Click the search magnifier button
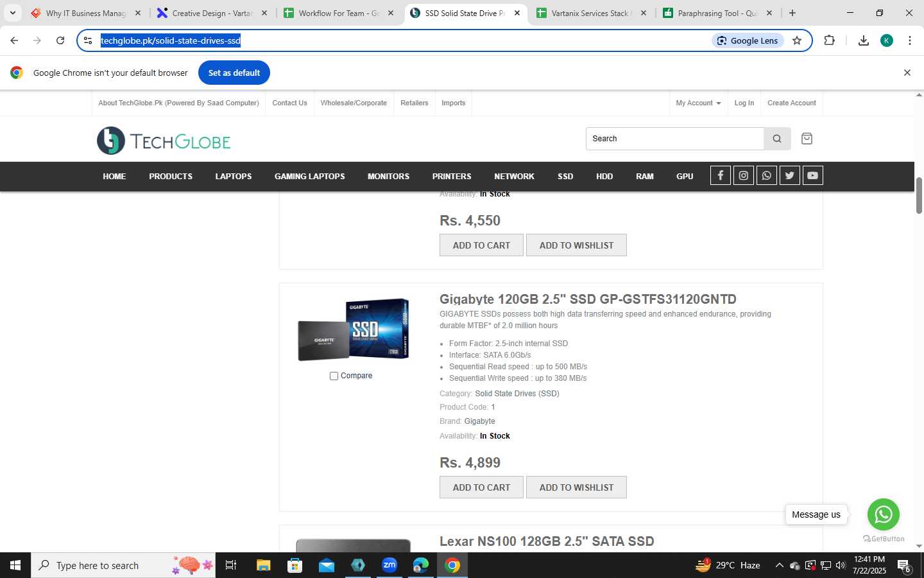The image size is (924, 578). point(777,139)
